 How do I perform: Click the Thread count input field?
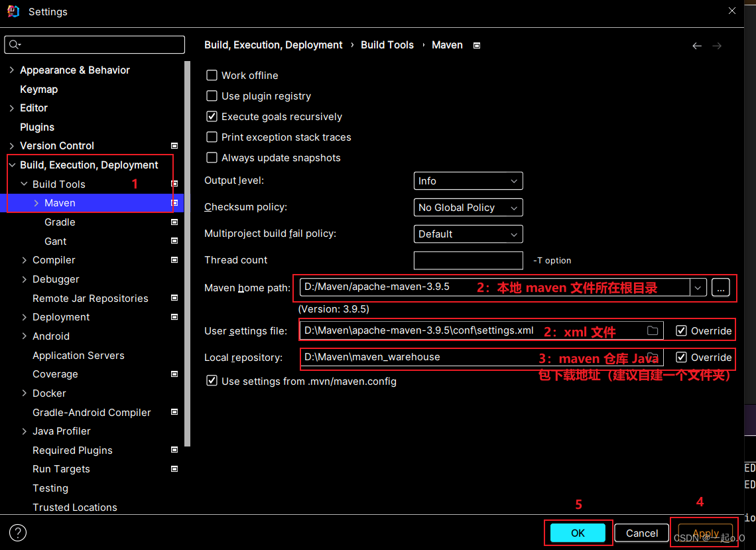point(468,261)
